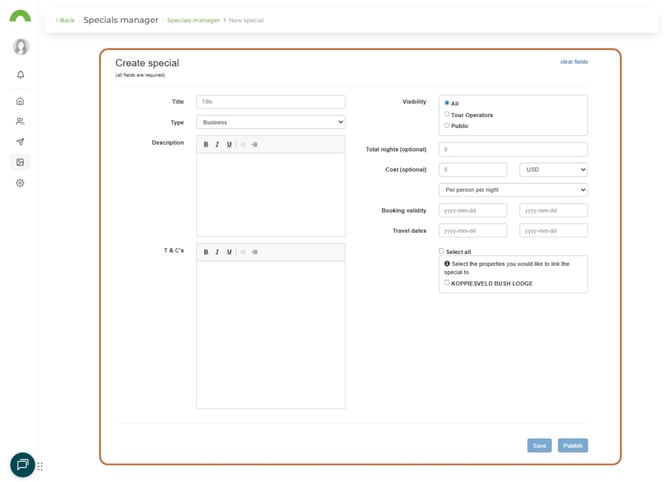The width and height of the screenshot is (670, 482).
Task: Click the Back link
Action: pyautogui.click(x=65, y=20)
